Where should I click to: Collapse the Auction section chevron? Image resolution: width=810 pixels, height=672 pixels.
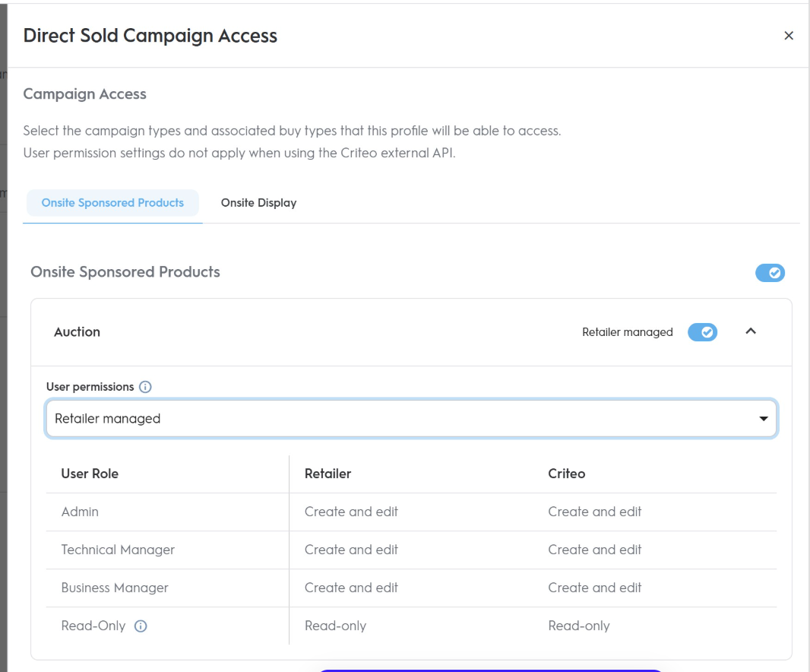pyautogui.click(x=751, y=331)
